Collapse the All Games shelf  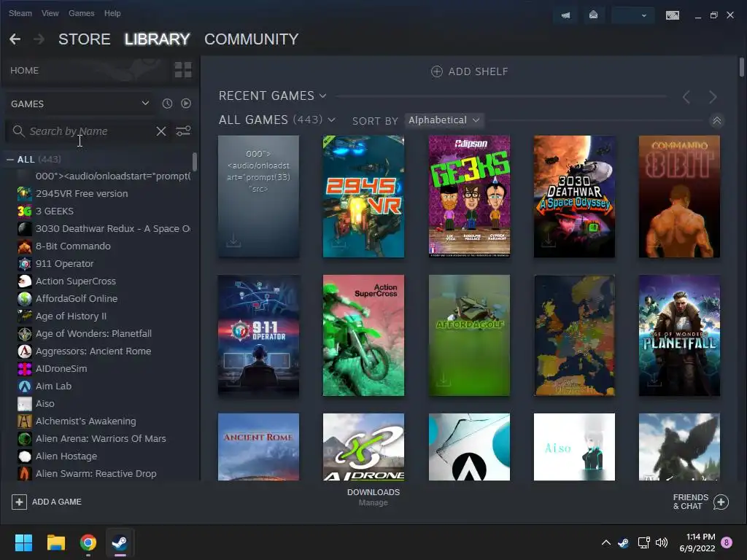point(716,120)
